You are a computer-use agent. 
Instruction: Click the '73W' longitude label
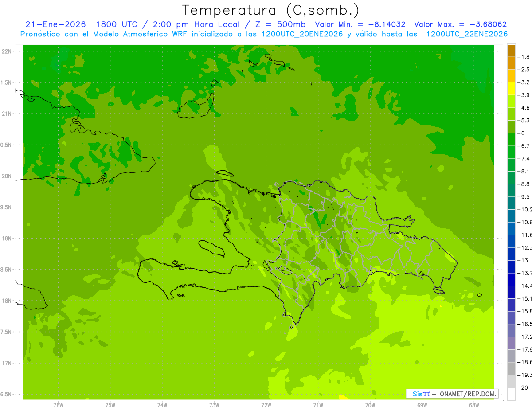[x=214, y=405]
